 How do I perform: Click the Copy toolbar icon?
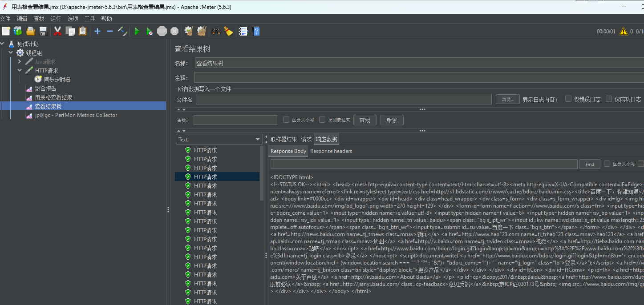(70, 31)
